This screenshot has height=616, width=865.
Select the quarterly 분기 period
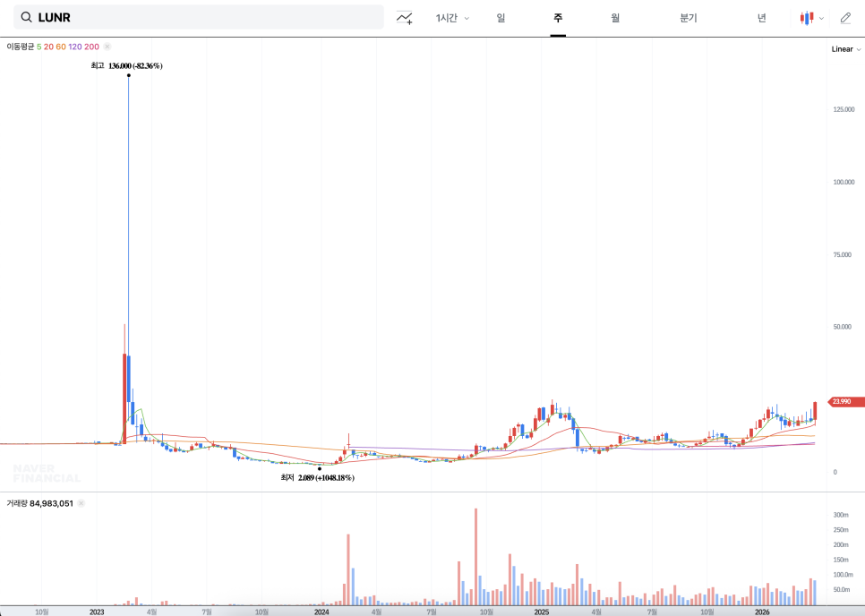tap(688, 18)
